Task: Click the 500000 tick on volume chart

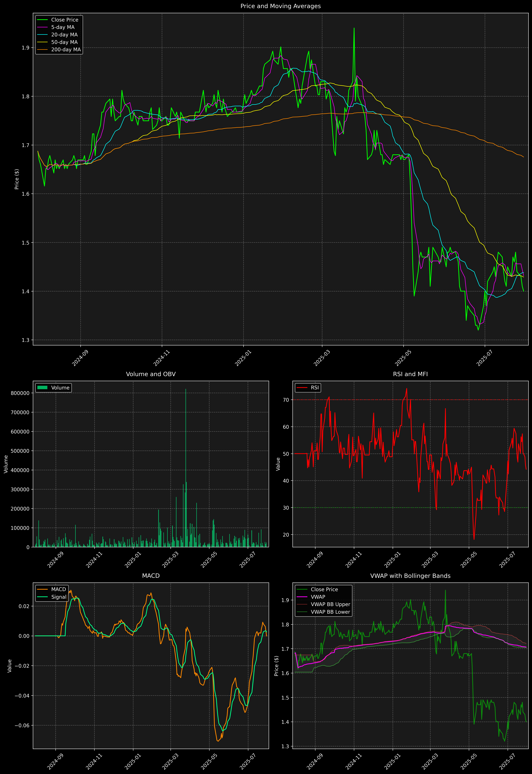Action: (x=20, y=451)
